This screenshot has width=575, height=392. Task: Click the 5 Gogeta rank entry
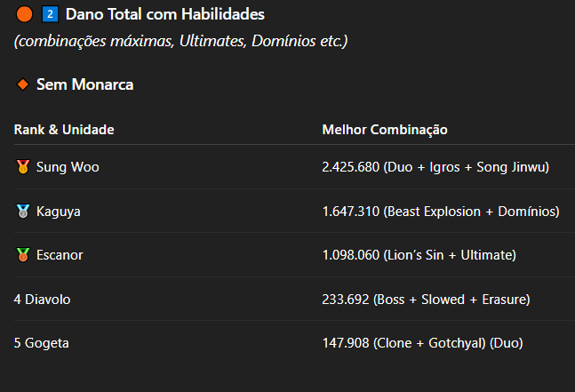(x=41, y=343)
